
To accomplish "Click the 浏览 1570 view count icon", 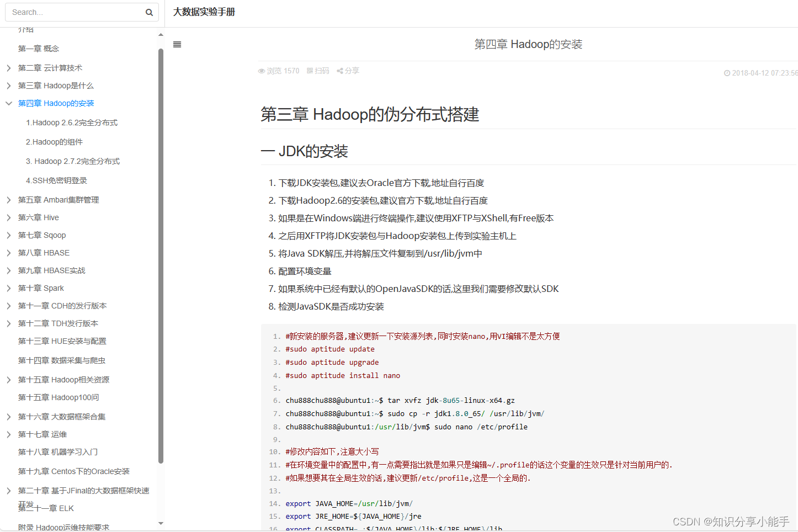I will pos(262,71).
